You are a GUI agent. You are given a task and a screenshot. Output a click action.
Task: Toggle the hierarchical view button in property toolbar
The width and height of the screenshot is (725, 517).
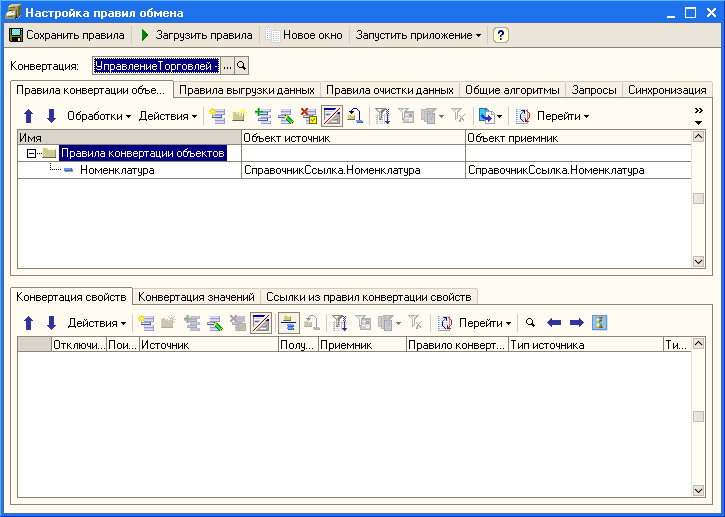click(287, 323)
